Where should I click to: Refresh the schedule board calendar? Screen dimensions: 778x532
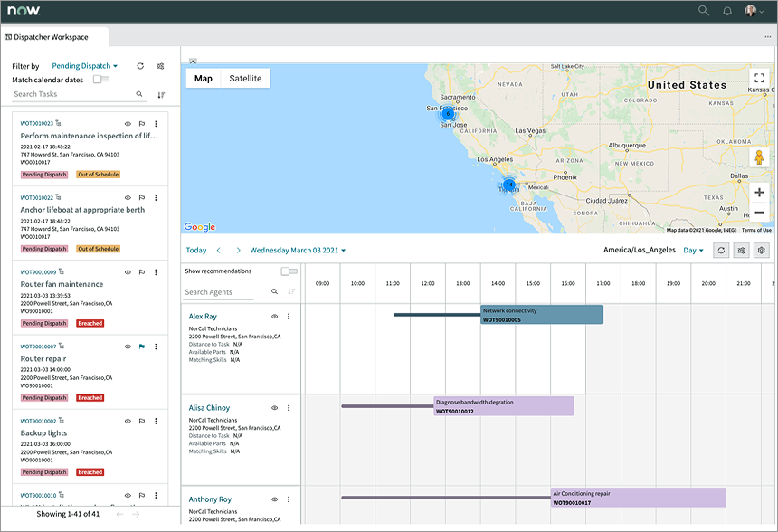pos(721,250)
